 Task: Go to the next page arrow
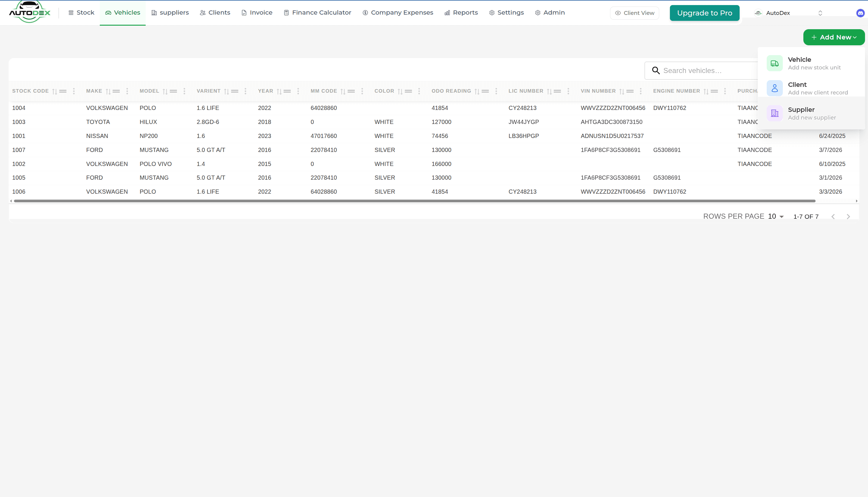pos(848,217)
